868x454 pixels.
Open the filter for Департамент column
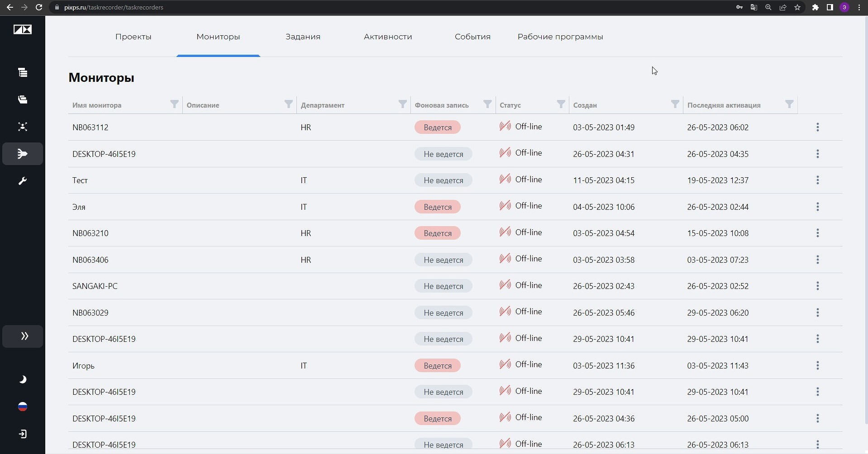click(x=402, y=104)
